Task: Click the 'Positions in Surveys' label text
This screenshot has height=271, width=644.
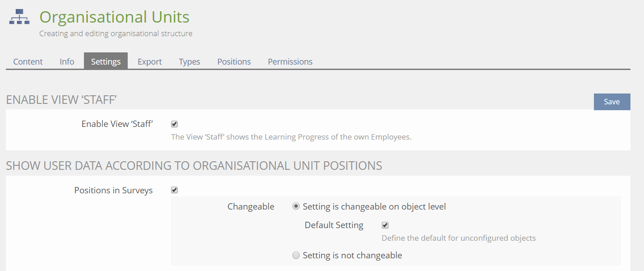Action: (x=113, y=190)
